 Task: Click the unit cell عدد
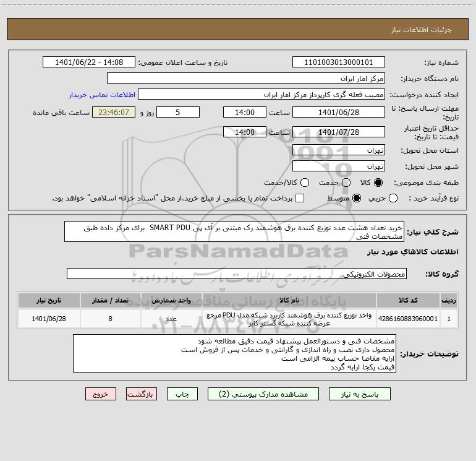tap(171, 319)
